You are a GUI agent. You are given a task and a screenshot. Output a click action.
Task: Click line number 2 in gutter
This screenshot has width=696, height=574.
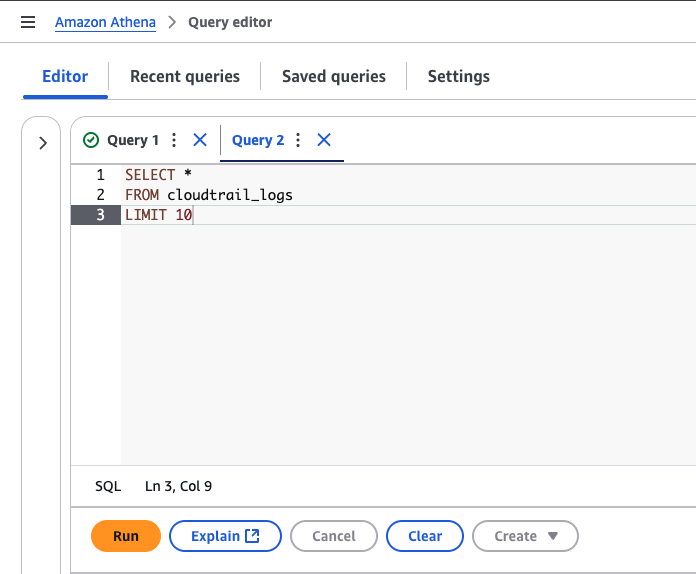click(100, 195)
